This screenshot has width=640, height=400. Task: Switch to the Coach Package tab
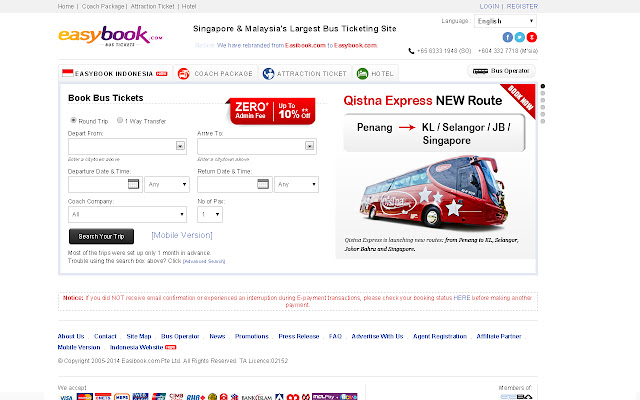216,73
